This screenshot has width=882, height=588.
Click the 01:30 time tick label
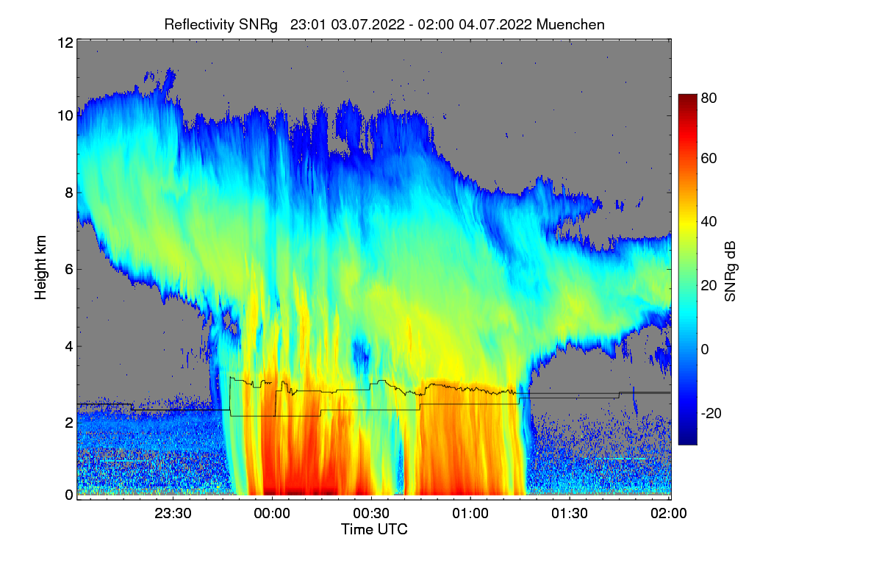coord(570,514)
